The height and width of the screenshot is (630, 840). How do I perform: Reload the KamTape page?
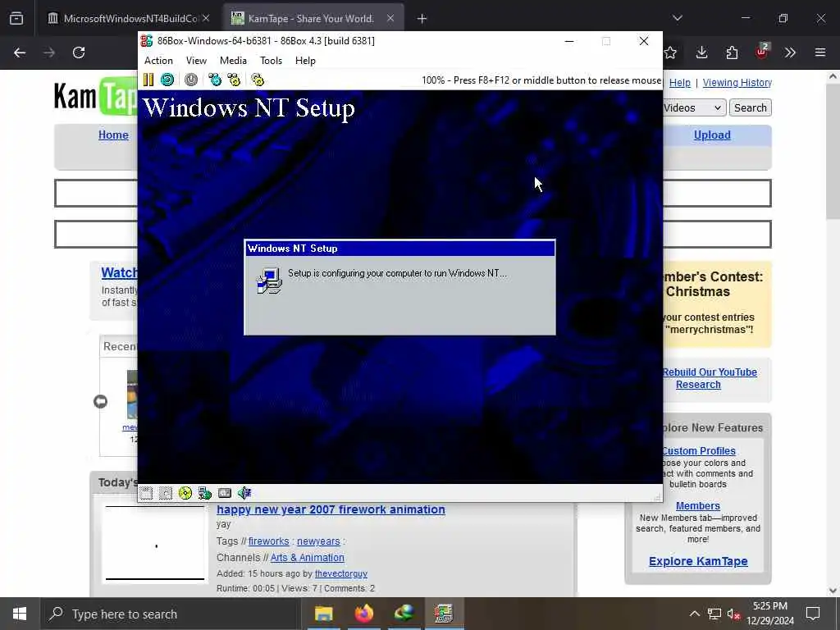point(79,52)
